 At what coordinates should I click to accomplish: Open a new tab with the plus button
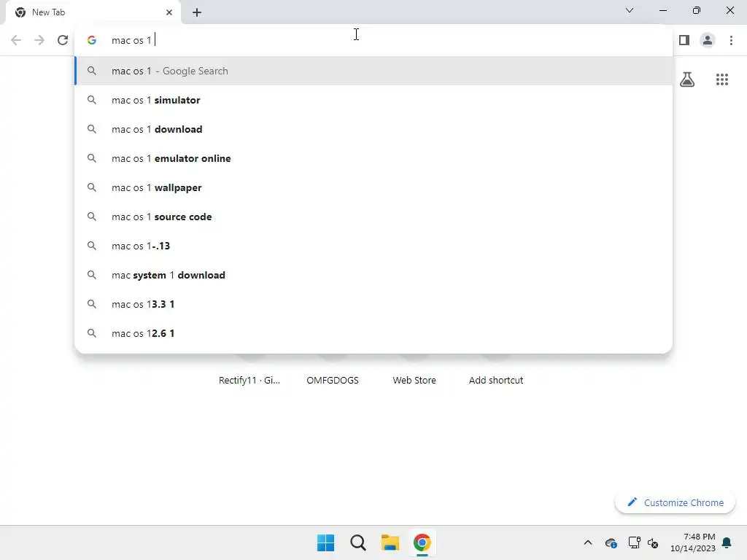tap(197, 12)
